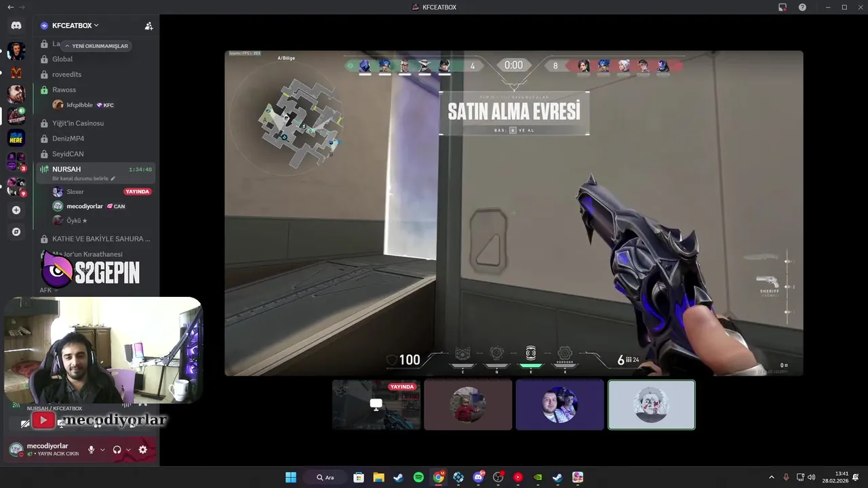The image size is (868, 488).
Task: Open user settings gear icon
Action: [143, 449]
